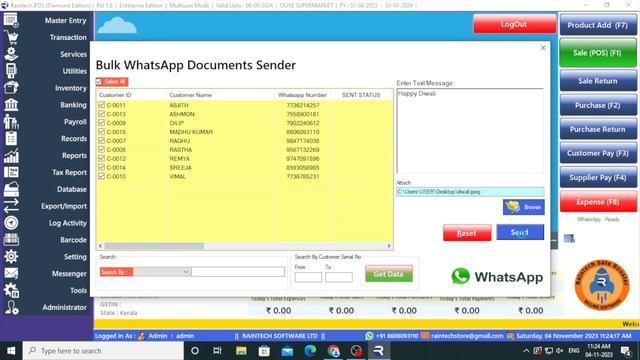
Task: Open the Reports menu
Action: click(x=74, y=156)
